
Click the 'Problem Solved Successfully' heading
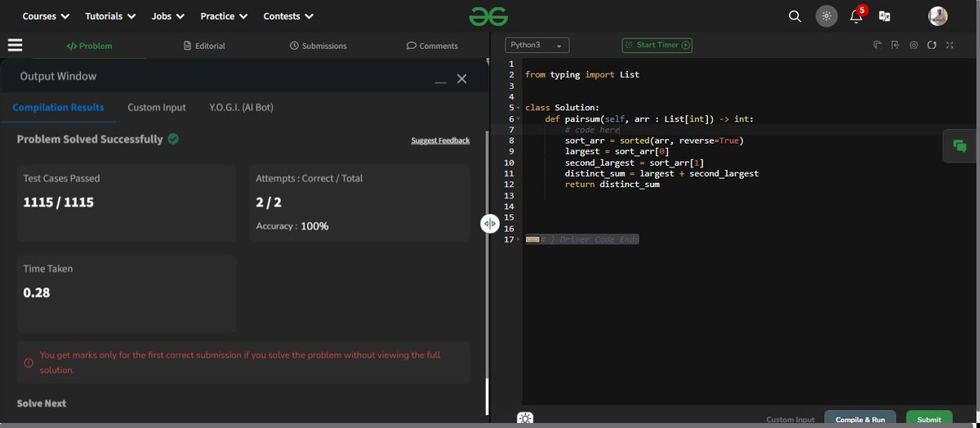tap(90, 139)
